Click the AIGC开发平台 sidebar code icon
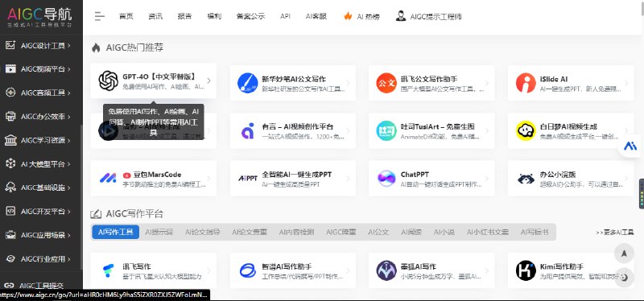The height and width of the screenshot is (301, 644). tap(10, 212)
